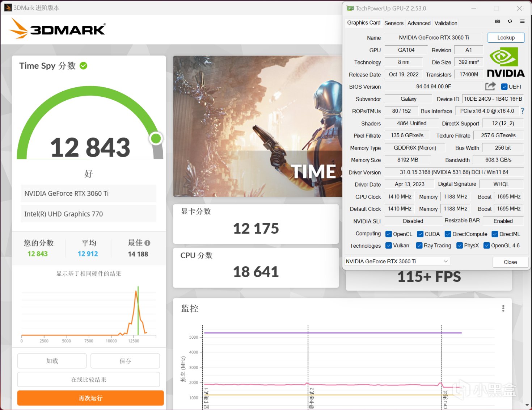Click the BIOS export icon beside UEFI
Image resolution: width=532 pixels, height=410 pixels.
[490, 86]
